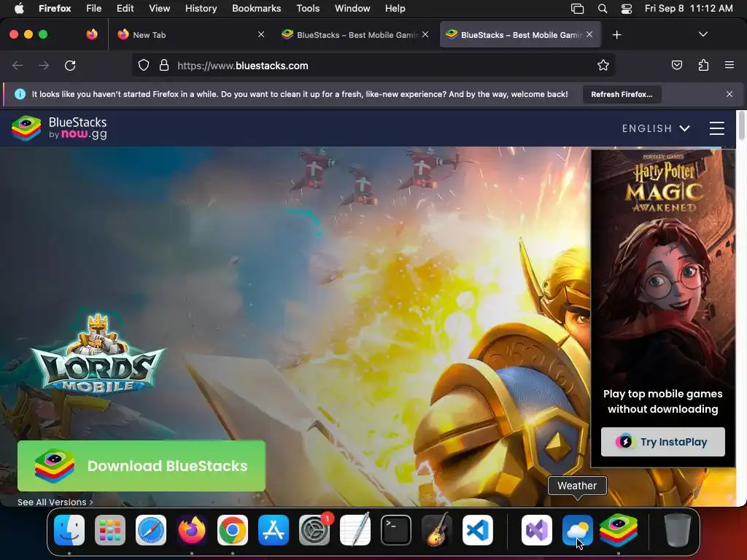Open Visual Studio Code in dock
This screenshot has width=747, height=560.
(x=478, y=530)
